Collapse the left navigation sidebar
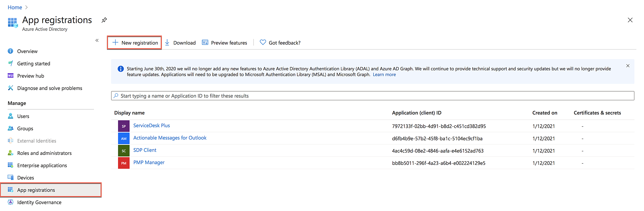This screenshot has height=211, width=644. coord(97,40)
